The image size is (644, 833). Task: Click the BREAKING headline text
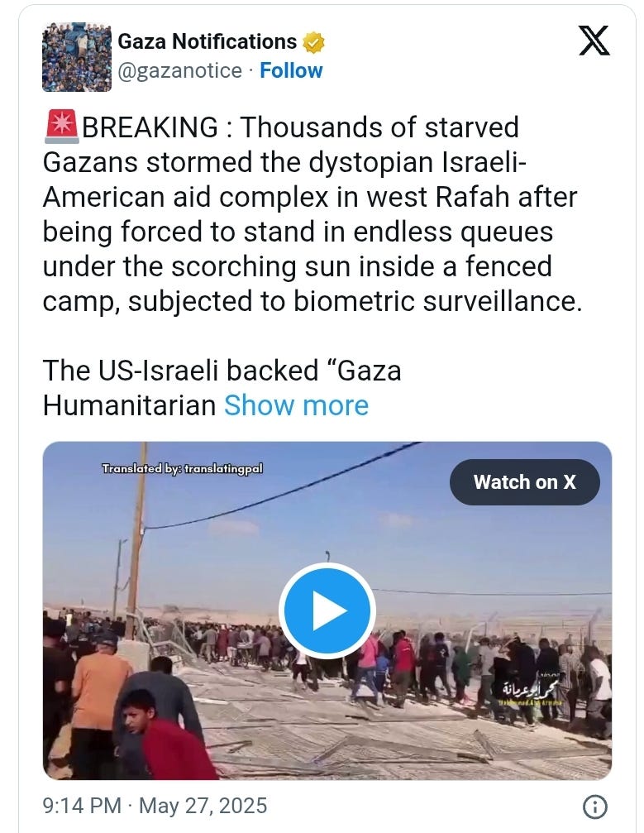tap(149, 127)
